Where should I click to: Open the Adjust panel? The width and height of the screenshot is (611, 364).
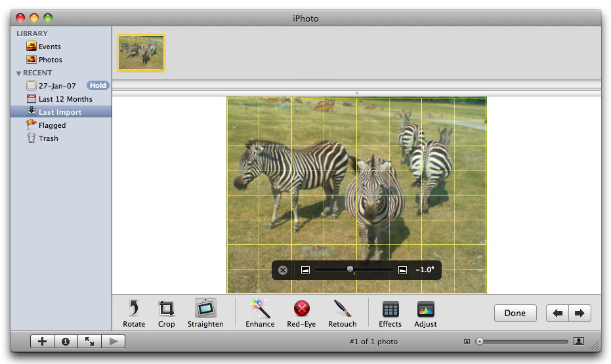point(425,310)
